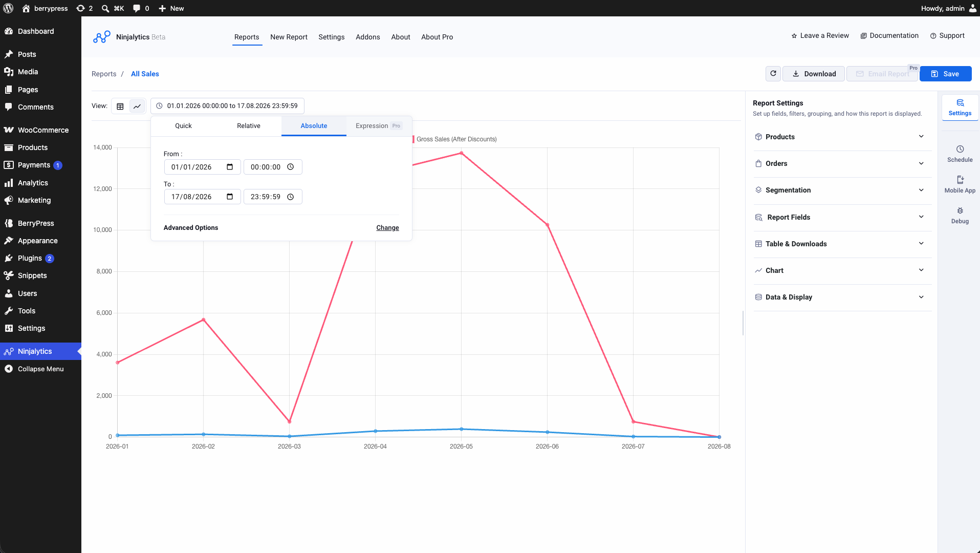The width and height of the screenshot is (980, 553).
Task: Switch to chart view icon
Action: point(137,106)
